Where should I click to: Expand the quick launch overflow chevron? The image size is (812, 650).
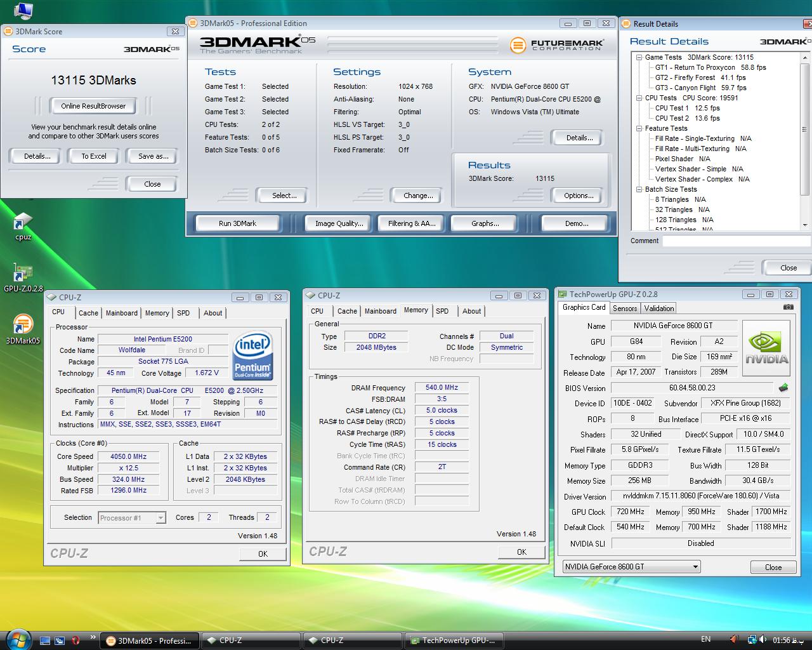(x=93, y=637)
